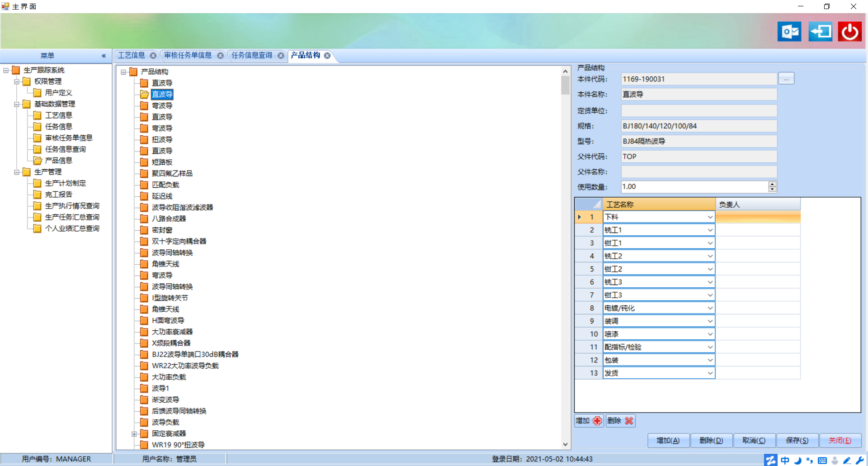The image size is (868, 466).
Task: Collapse the 生产管理 node
Action: click(x=16, y=172)
